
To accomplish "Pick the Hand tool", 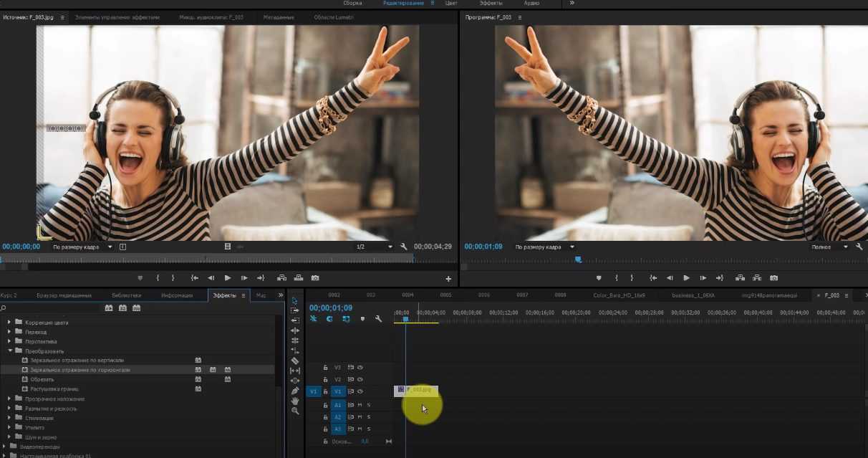I will tap(295, 401).
